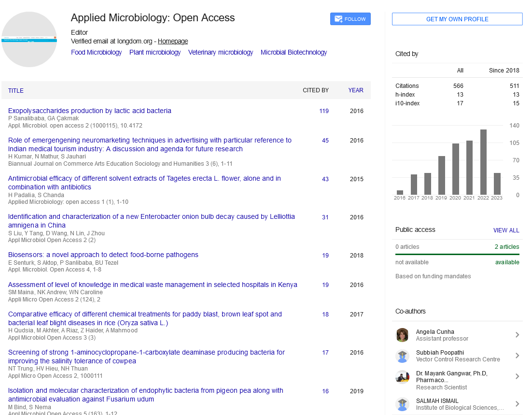532x415 pixels.
Task: Click Subbiah Poopathi's avatar icon
Action: click(x=402, y=356)
